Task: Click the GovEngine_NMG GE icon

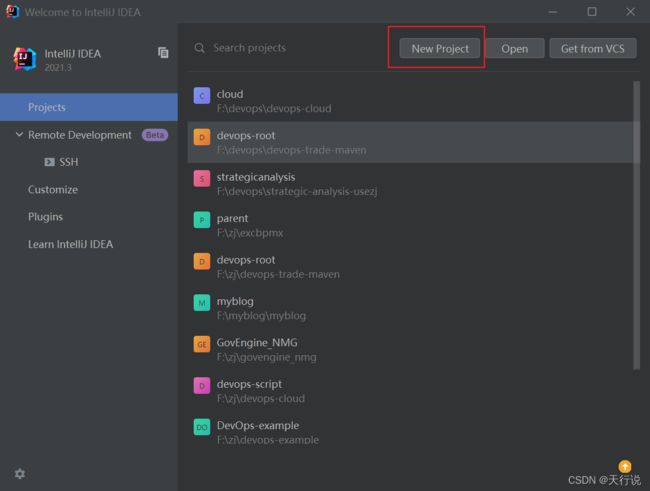Action: pos(202,344)
